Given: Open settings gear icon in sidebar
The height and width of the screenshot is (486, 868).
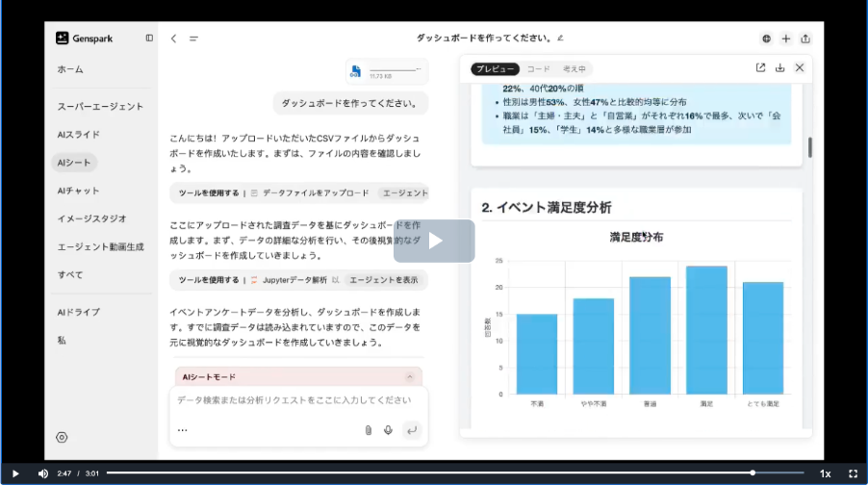Looking at the screenshot, I should [x=62, y=437].
